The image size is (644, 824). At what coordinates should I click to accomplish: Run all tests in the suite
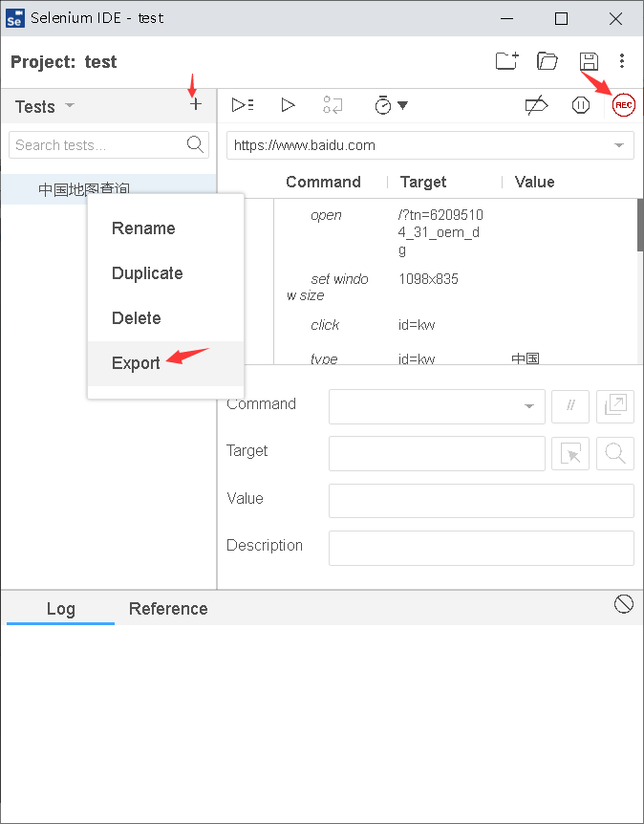[x=243, y=105]
